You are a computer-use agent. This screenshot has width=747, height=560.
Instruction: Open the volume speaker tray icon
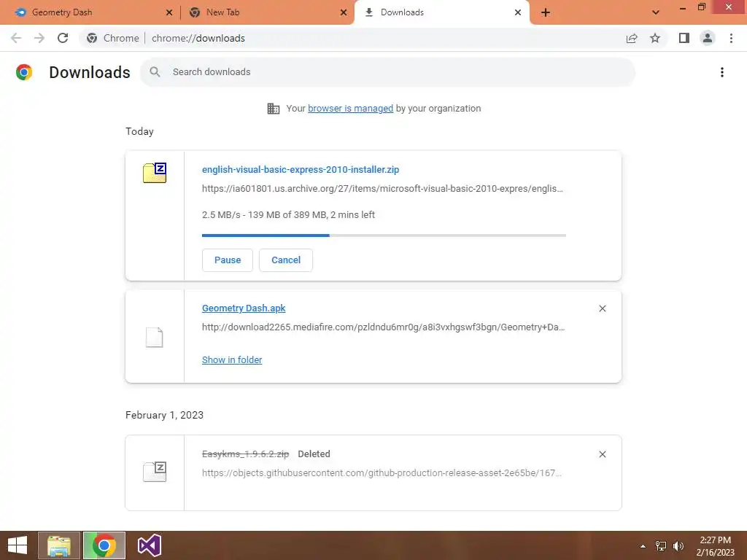coord(678,546)
